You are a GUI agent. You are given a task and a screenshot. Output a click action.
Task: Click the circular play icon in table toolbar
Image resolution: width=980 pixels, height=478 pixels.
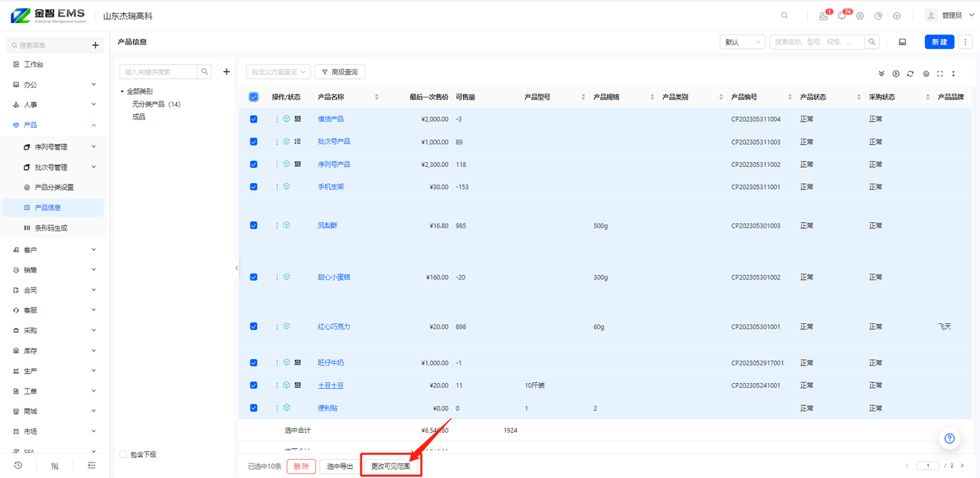(896, 74)
